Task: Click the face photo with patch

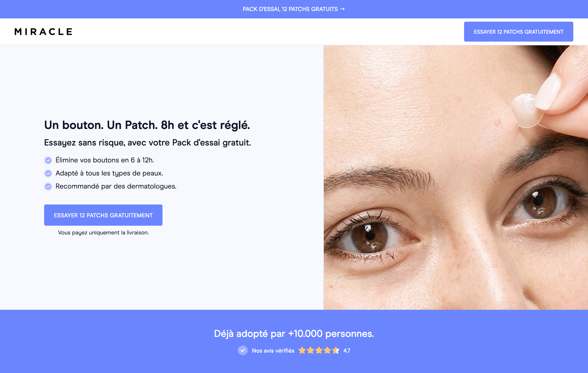Action: click(456, 178)
